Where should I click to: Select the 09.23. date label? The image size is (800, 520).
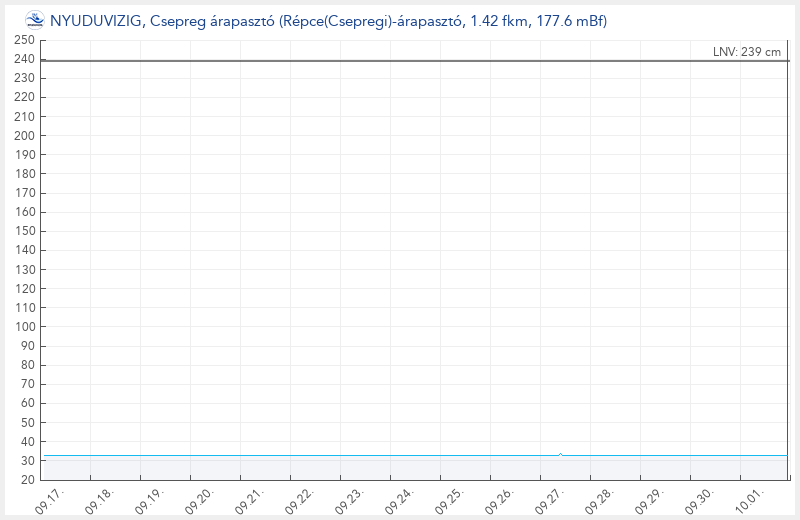pyautogui.click(x=348, y=500)
